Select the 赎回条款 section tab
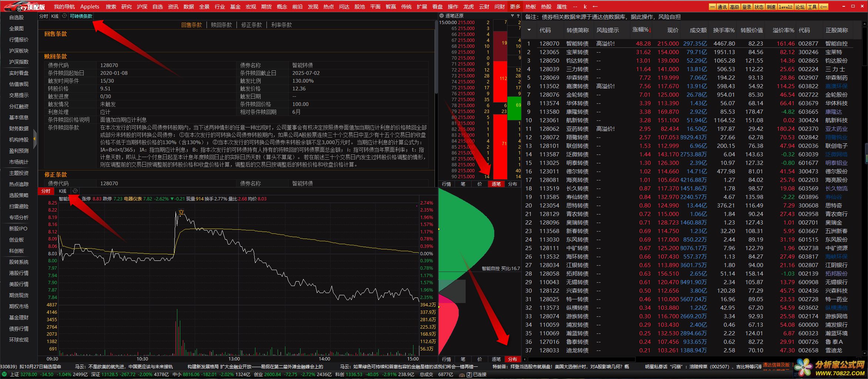This screenshot has width=868, height=379. coord(221,25)
